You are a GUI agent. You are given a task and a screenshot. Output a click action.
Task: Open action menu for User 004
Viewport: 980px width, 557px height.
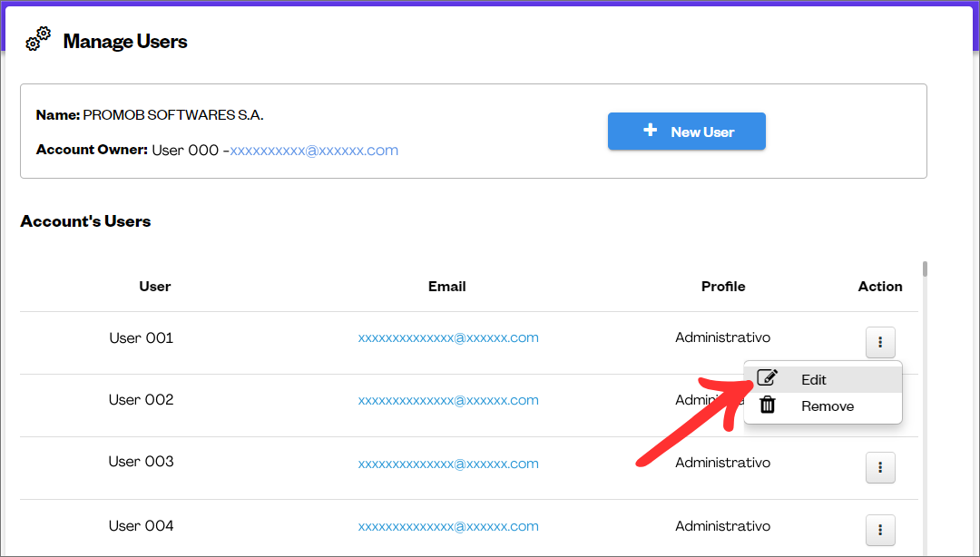click(880, 530)
